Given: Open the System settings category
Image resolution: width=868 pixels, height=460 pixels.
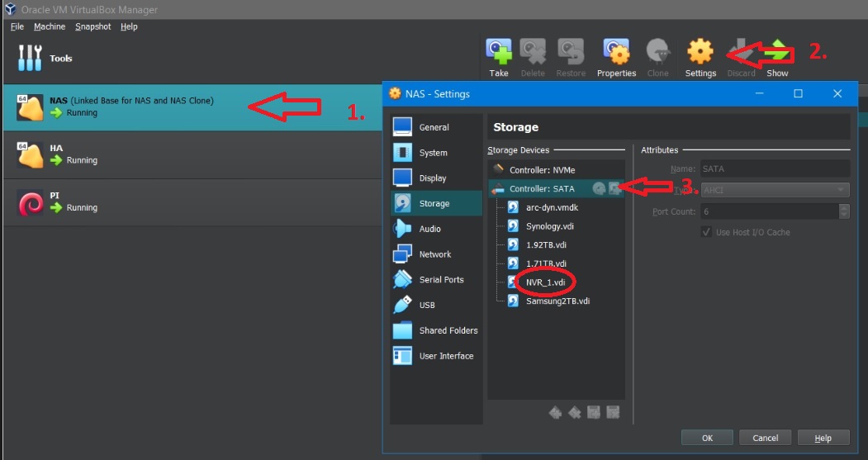Looking at the screenshot, I should [436, 153].
